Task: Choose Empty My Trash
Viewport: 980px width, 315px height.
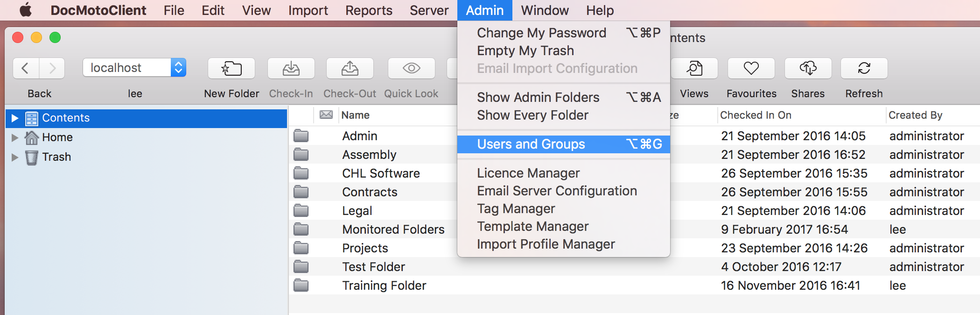Action: [564, 50]
